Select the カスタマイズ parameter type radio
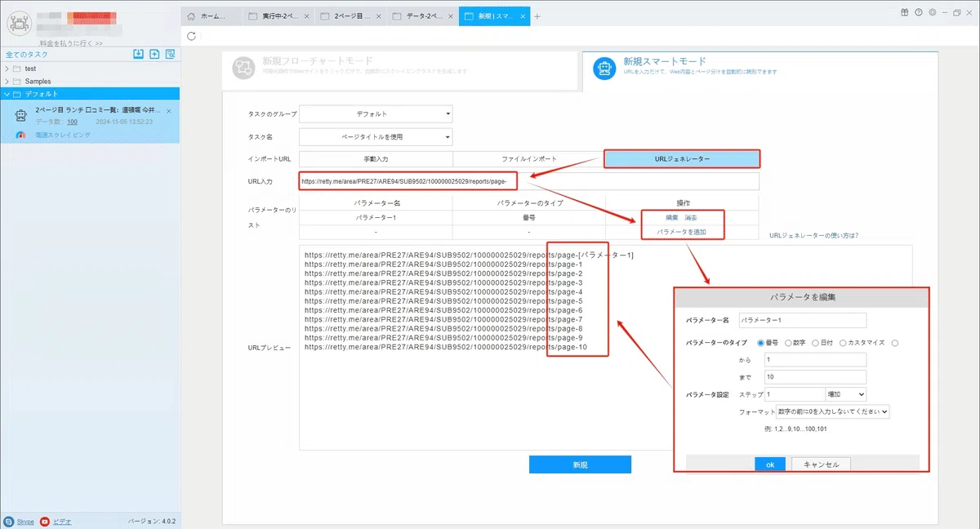This screenshot has height=529, width=980. tap(843, 343)
